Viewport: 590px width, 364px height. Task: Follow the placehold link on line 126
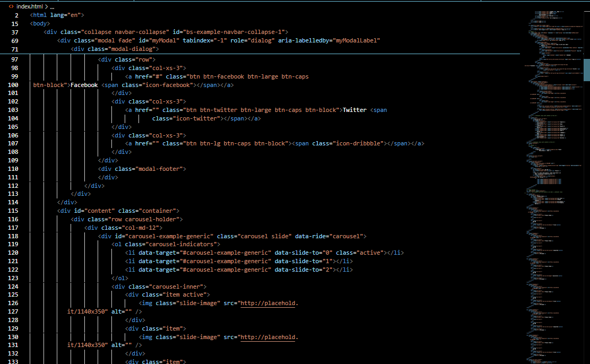268,304
